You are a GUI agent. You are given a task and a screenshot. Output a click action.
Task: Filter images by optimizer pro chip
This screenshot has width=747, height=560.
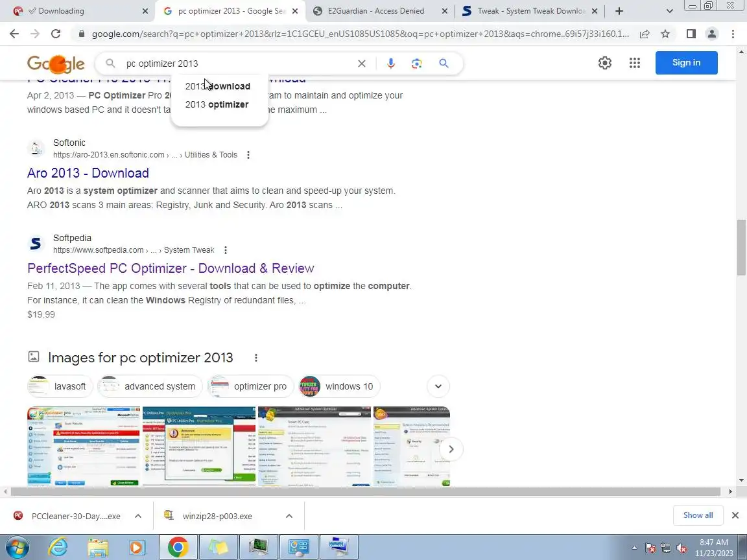250,386
